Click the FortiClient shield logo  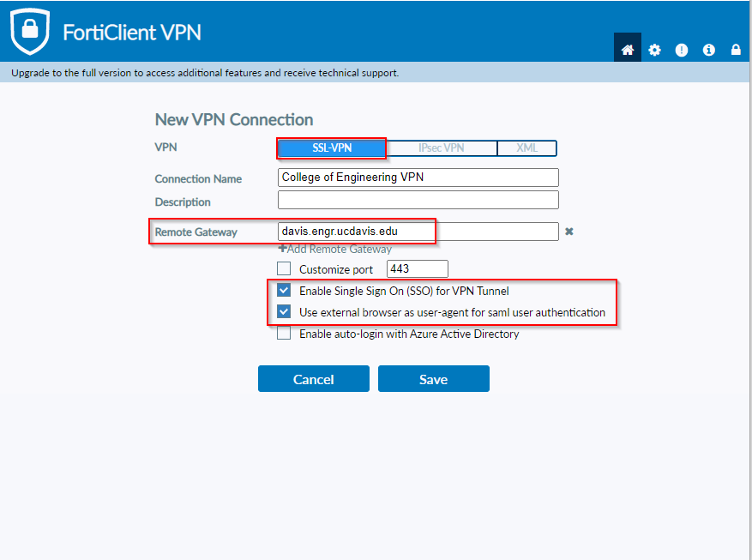tap(30, 32)
